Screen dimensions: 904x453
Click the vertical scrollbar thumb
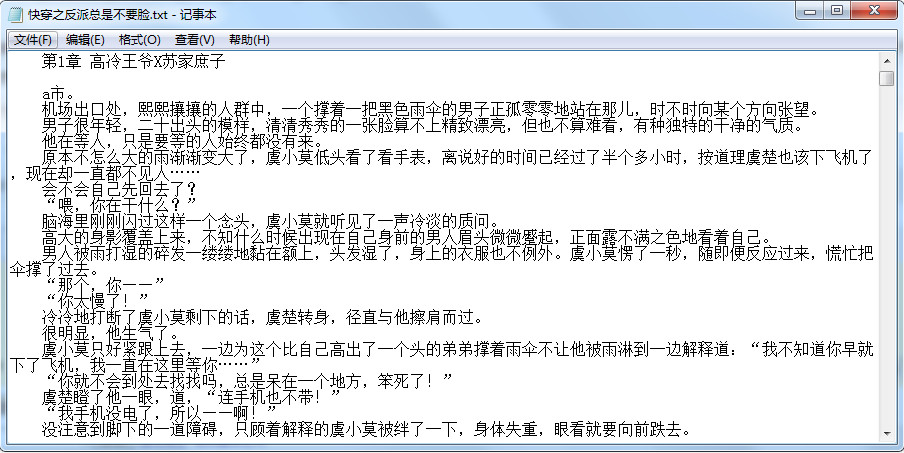(x=887, y=79)
